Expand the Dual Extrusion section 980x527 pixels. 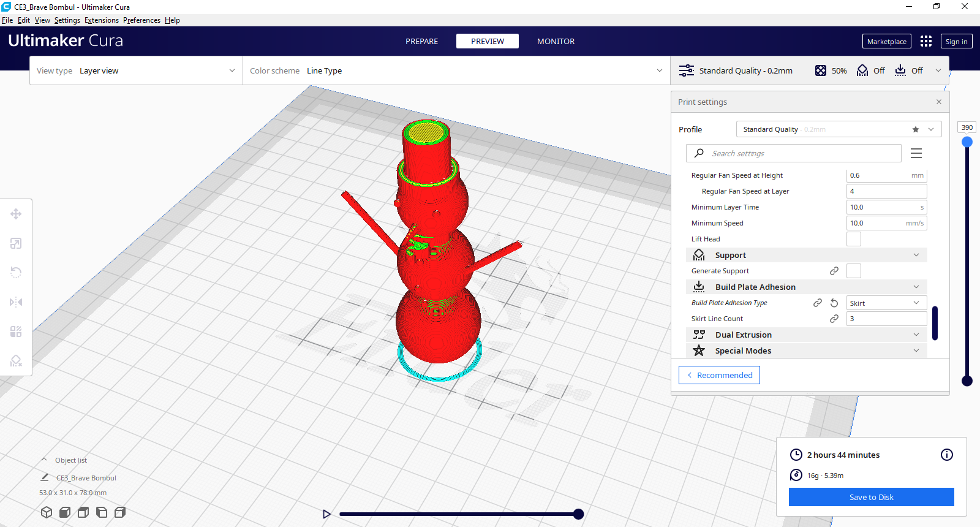807,335
